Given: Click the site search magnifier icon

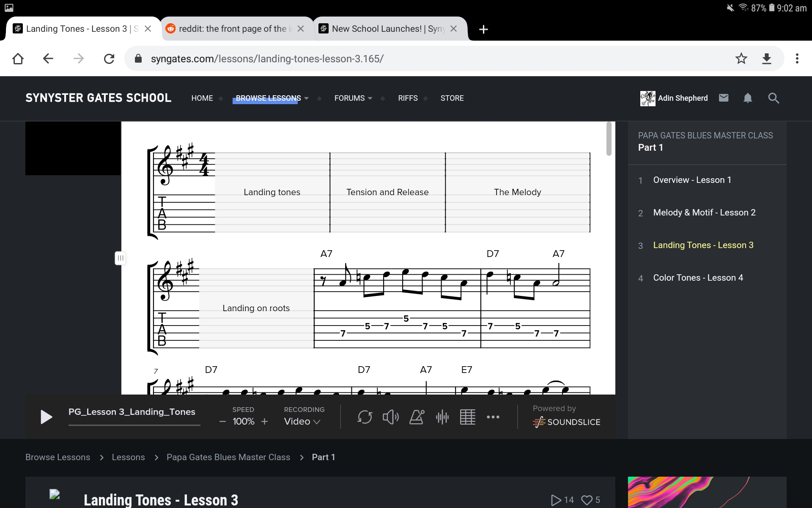Looking at the screenshot, I should click(774, 98).
